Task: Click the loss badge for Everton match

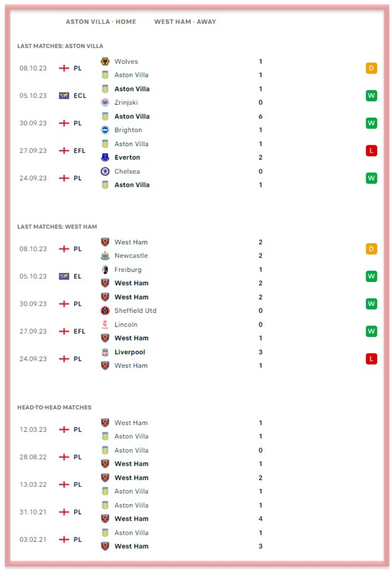Action: (371, 151)
